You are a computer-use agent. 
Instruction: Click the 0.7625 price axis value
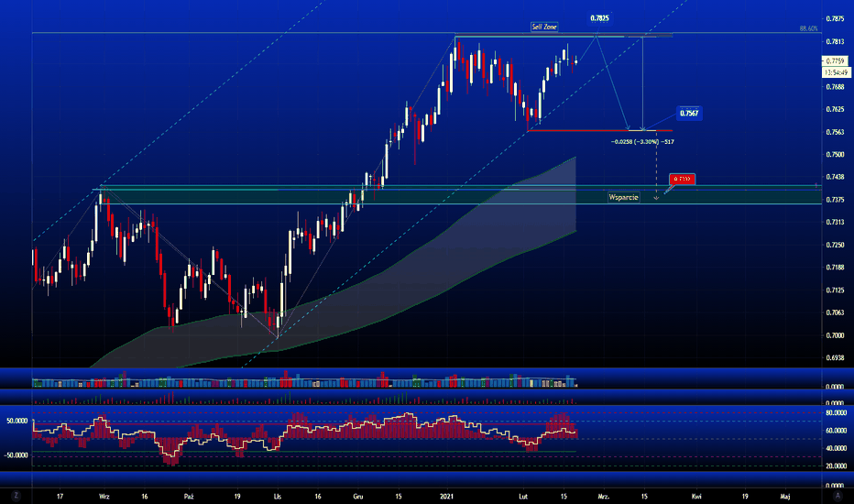click(835, 110)
